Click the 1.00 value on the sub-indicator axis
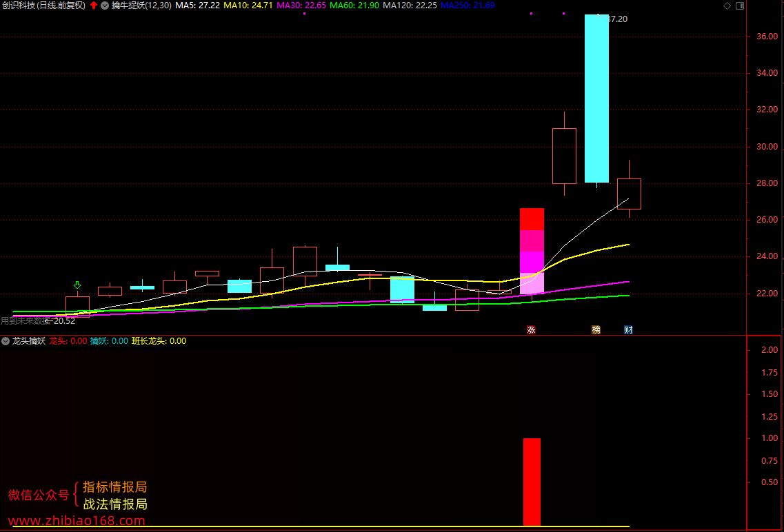 tap(769, 438)
